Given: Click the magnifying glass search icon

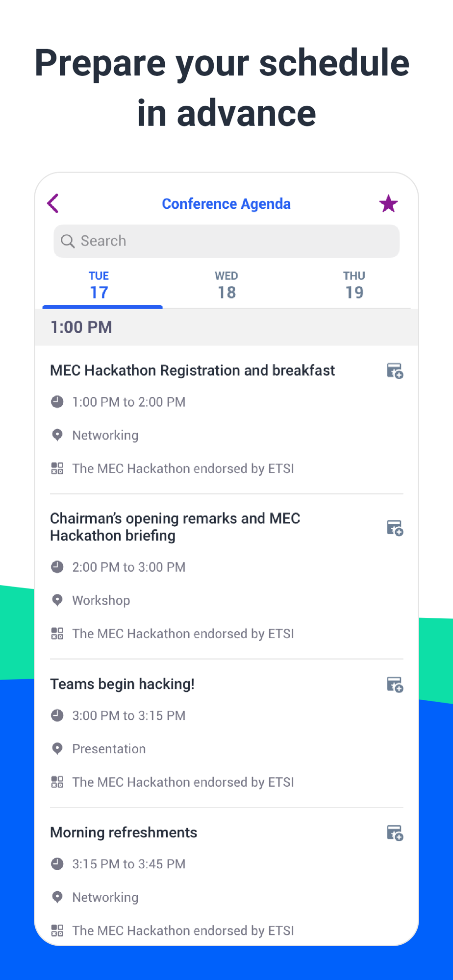Looking at the screenshot, I should click(68, 241).
